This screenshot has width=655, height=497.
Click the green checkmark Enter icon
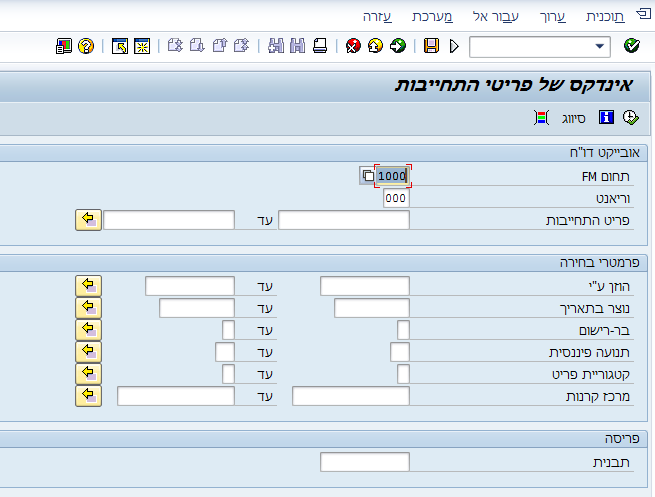pyautogui.click(x=632, y=46)
